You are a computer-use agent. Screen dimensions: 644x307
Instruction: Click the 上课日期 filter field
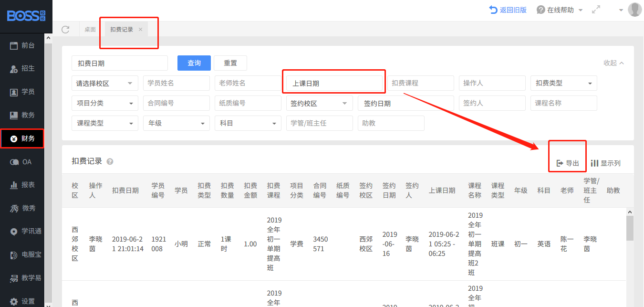(x=334, y=83)
